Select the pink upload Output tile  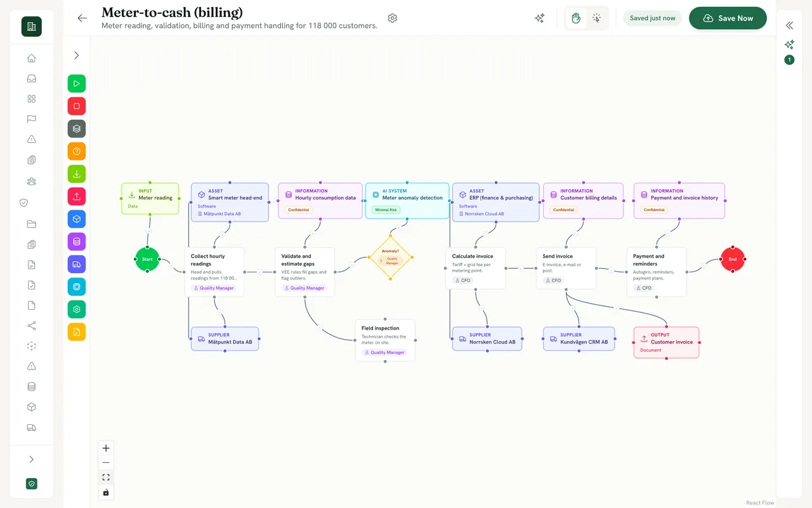click(77, 196)
